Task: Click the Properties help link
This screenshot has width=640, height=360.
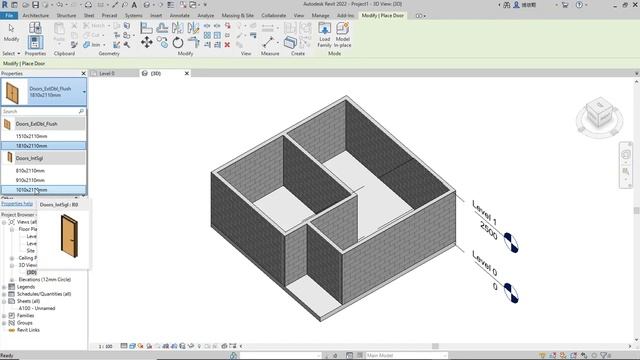Action: pos(17,203)
